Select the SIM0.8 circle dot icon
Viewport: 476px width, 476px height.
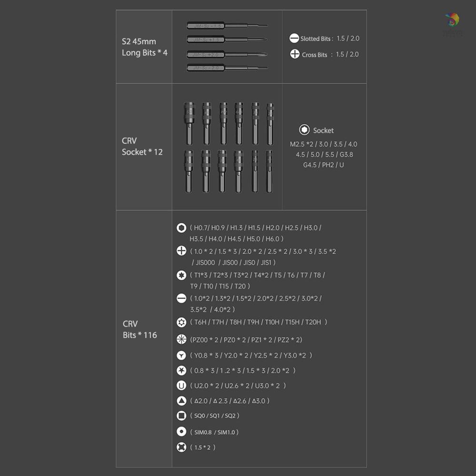(181, 432)
